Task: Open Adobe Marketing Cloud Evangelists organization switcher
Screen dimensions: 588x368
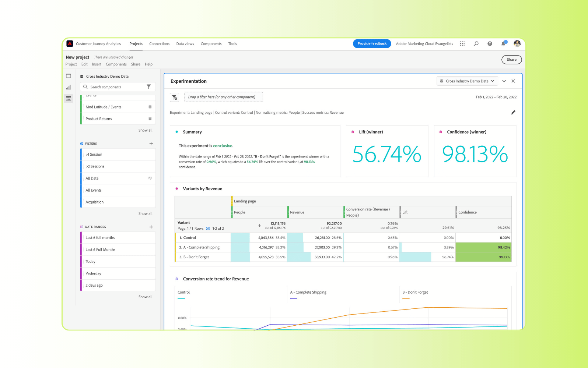Action: coord(424,44)
